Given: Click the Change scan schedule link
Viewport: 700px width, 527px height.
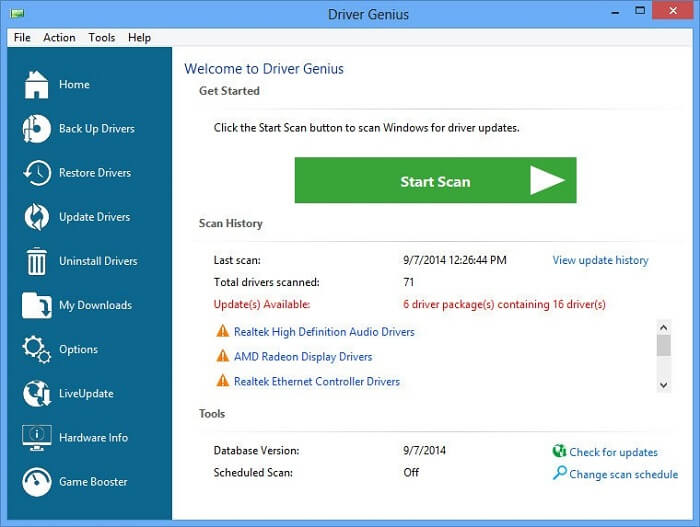Looking at the screenshot, I should pos(624,474).
